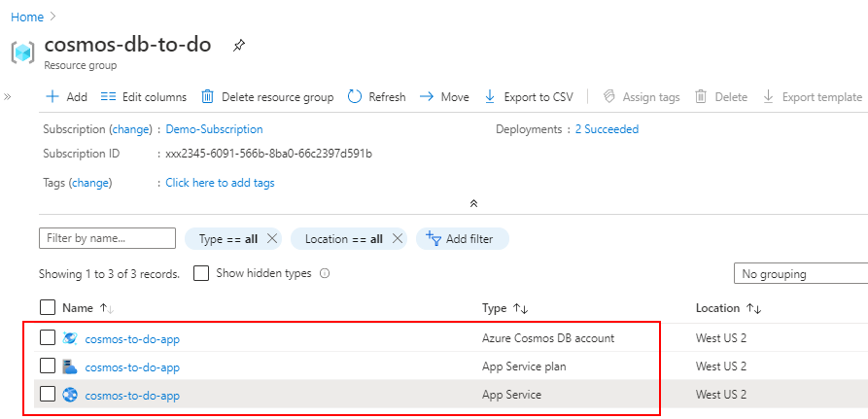The image size is (868, 419).
Task: Click the info icon next to Show hidden types
Action: point(325,273)
